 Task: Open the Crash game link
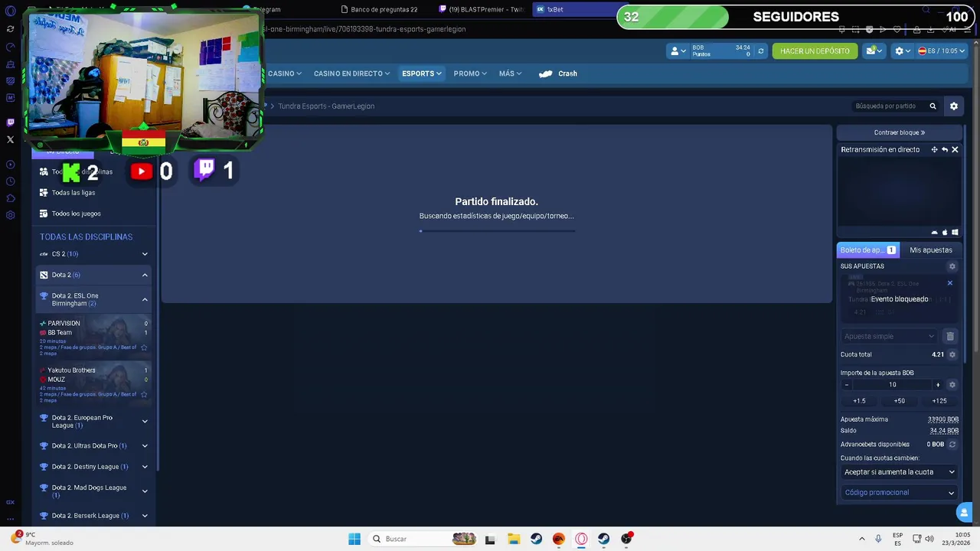pyautogui.click(x=558, y=73)
